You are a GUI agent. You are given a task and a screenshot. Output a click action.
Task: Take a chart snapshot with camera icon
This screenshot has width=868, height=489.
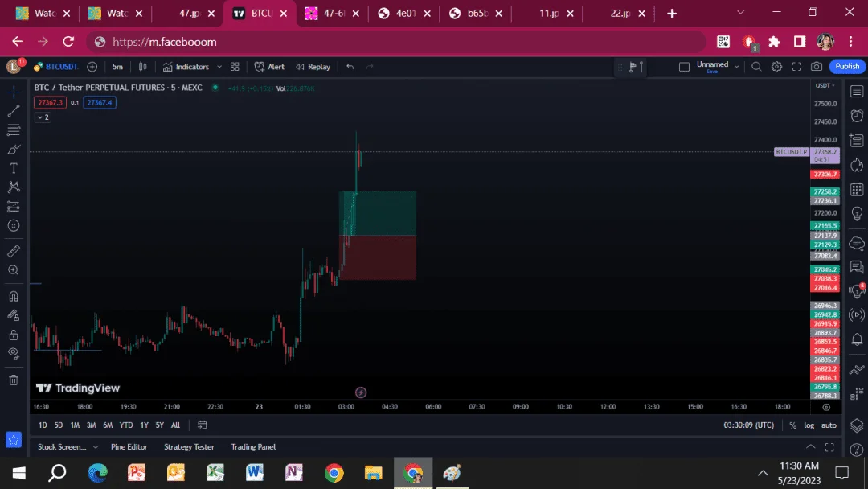pos(817,67)
